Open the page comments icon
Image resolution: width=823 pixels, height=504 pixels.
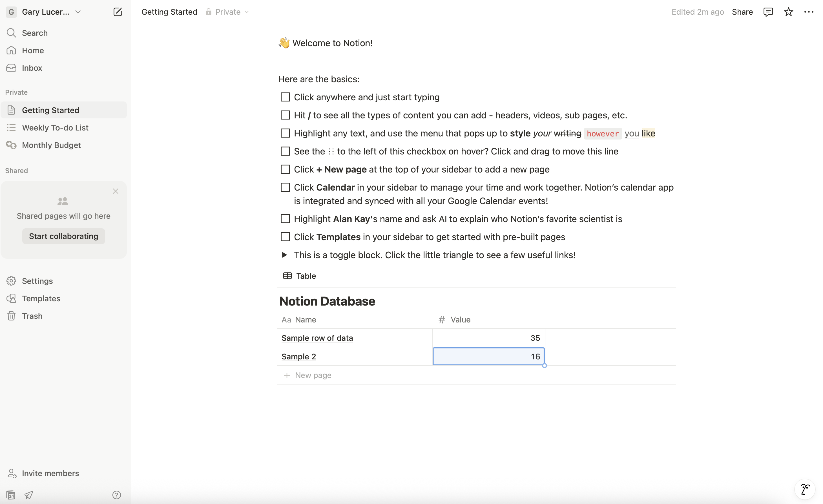pos(768,12)
